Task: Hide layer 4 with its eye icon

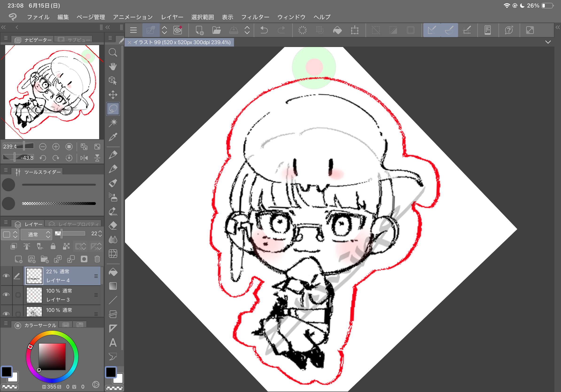Action: (6, 276)
